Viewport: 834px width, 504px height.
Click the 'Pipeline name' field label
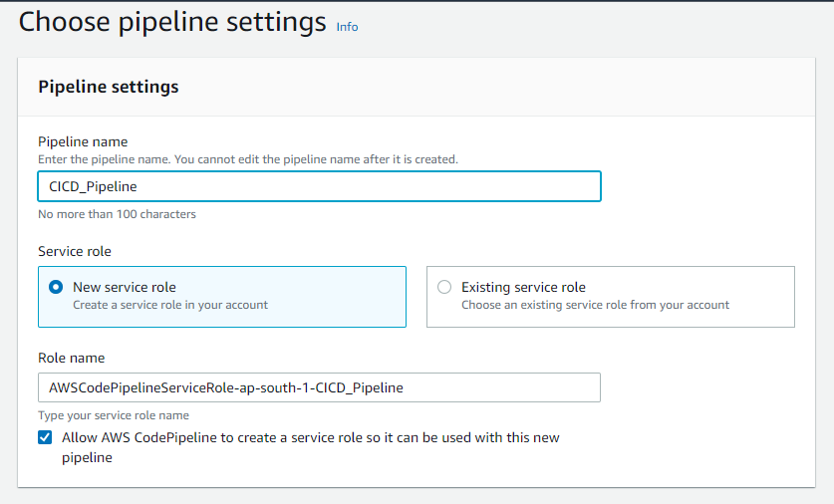pyautogui.click(x=83, y=141)
